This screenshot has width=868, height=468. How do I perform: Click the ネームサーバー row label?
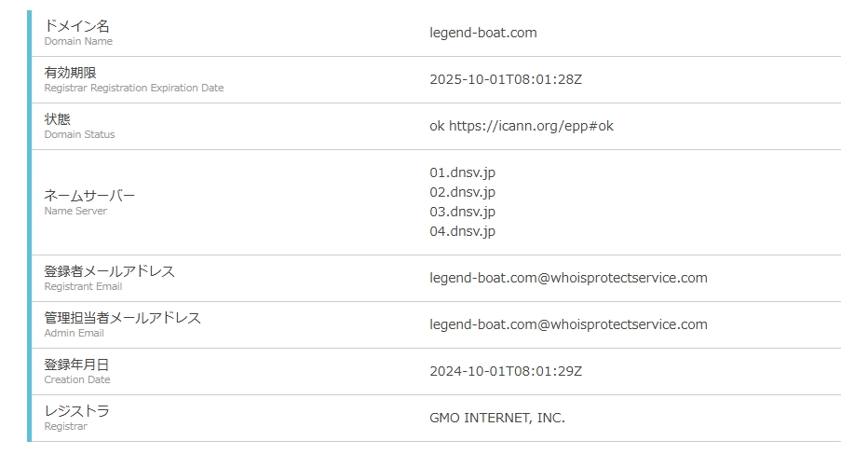(x=89, y=196)
